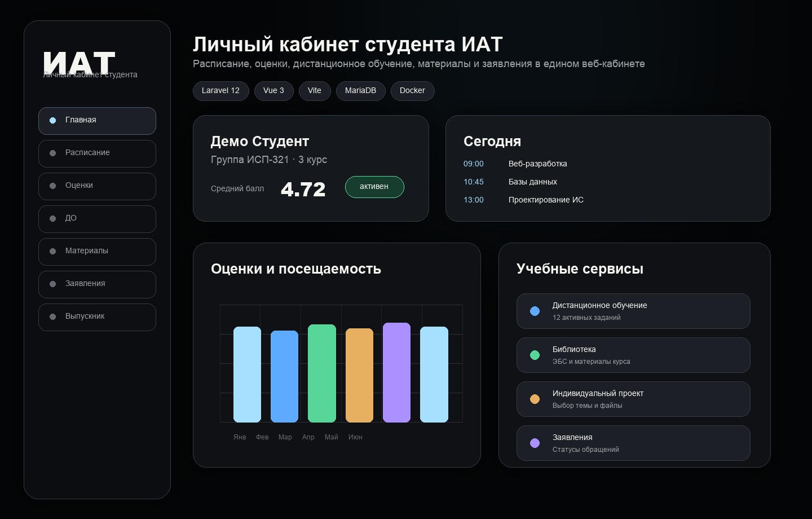Screen dimensions: 812x519
Task: Click the purple dot next to Статусы обращений
Action: 535,443
